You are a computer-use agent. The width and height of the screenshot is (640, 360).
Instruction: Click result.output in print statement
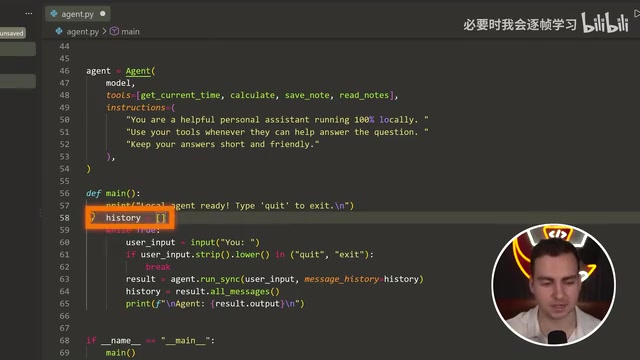click(x=247, y=304)
